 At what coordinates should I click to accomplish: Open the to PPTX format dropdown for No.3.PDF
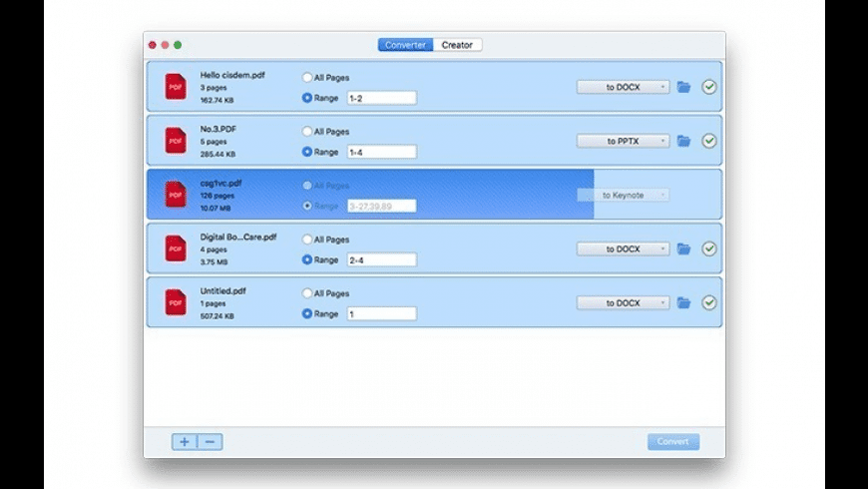(623, 141)
